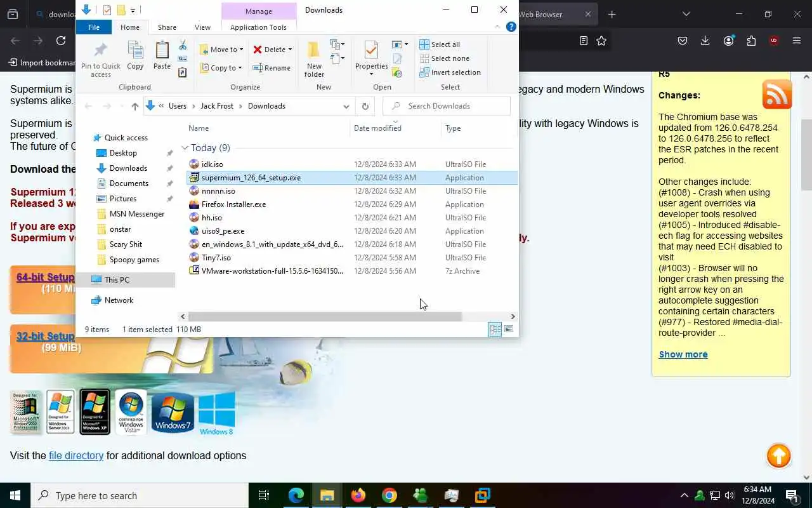Click the Up one level arrow

(134, 106)
